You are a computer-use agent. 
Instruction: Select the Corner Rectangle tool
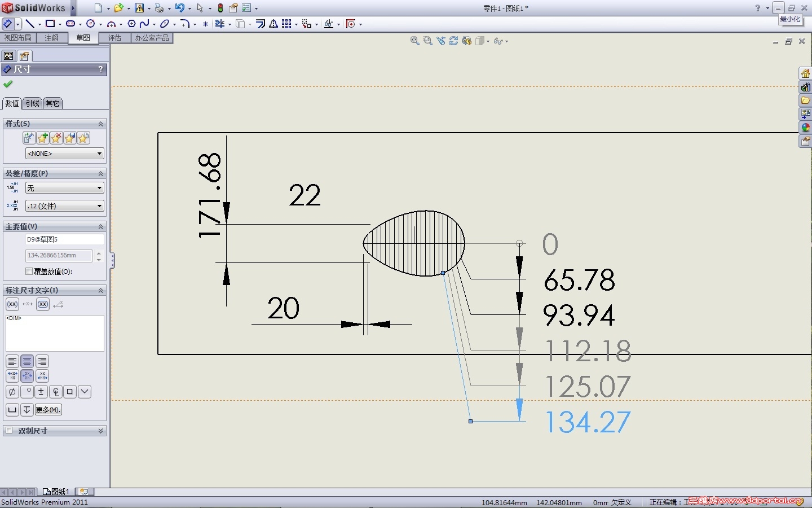pos(50,24)
